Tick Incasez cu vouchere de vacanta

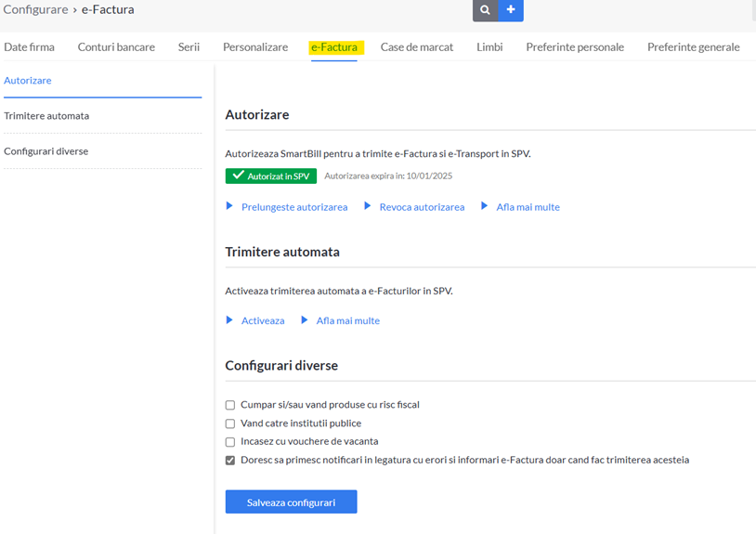point(230,442)
